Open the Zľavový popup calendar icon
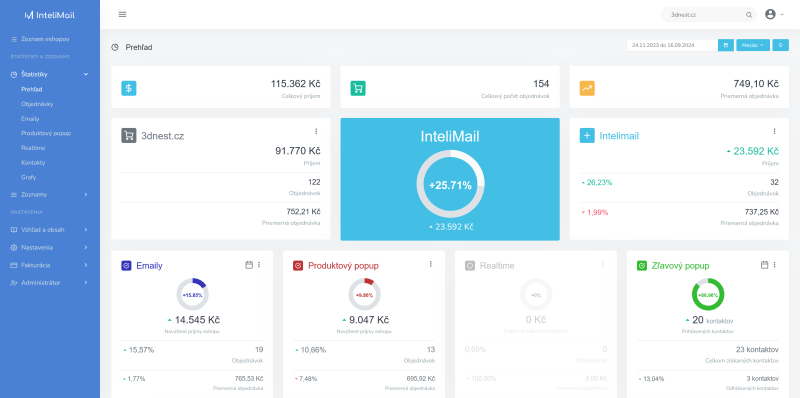This screenshot has width=800, height=398. [x=765, y=265]
